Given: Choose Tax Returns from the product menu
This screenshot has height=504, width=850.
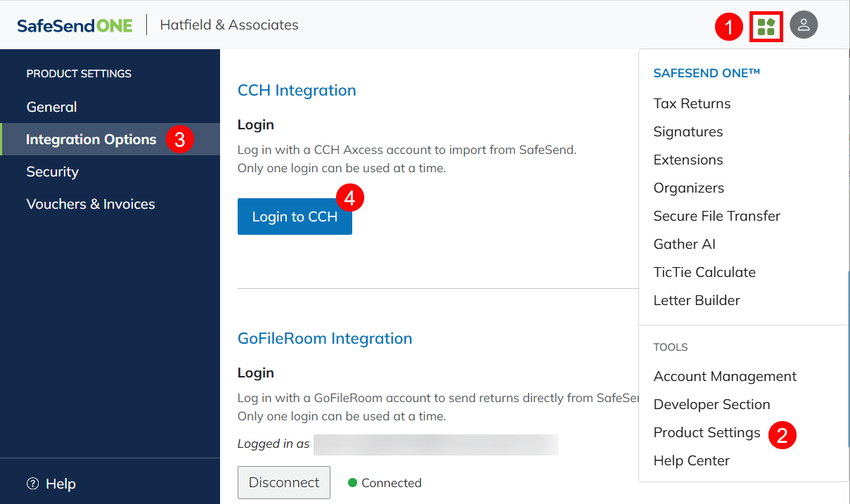Looking at the screenshot, I should click(692, 103).
